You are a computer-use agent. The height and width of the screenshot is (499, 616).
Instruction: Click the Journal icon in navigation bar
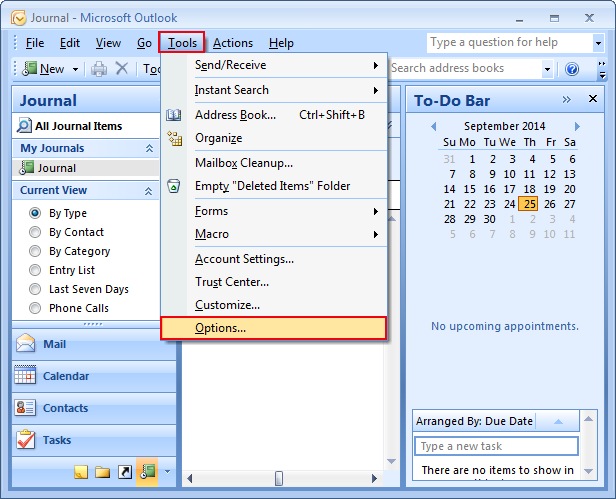[x=147, y=471]
